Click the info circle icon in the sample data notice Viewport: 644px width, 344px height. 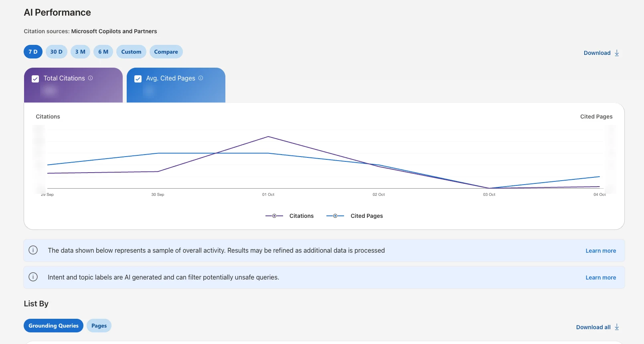point(33,250)
